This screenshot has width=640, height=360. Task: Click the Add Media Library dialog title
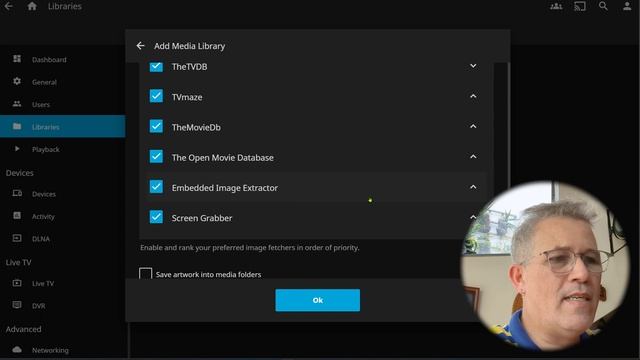click(x=189, y=46)
